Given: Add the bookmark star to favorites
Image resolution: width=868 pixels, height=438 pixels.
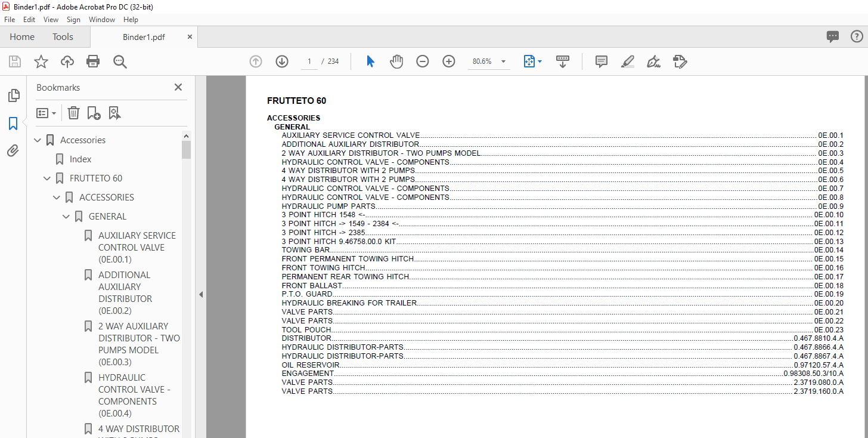Looking at the screenshot, I should pos(41,61).
